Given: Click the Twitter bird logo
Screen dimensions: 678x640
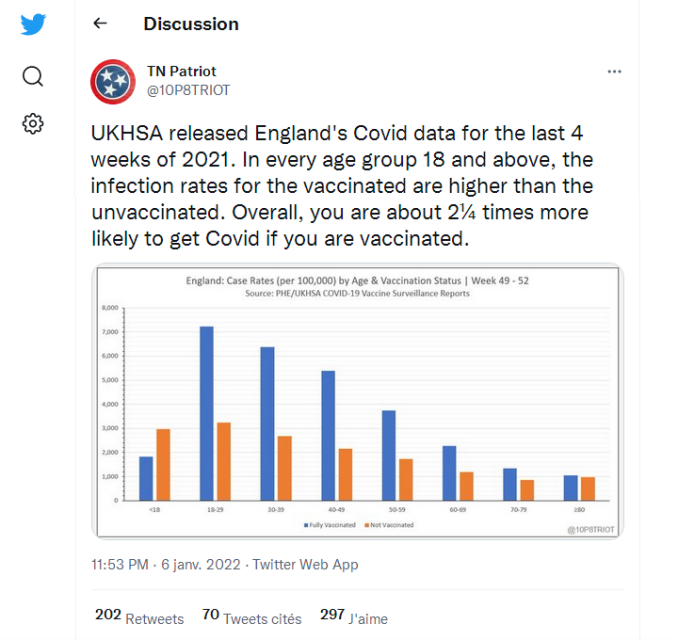Looking at the screenshot, I should 33,25.
